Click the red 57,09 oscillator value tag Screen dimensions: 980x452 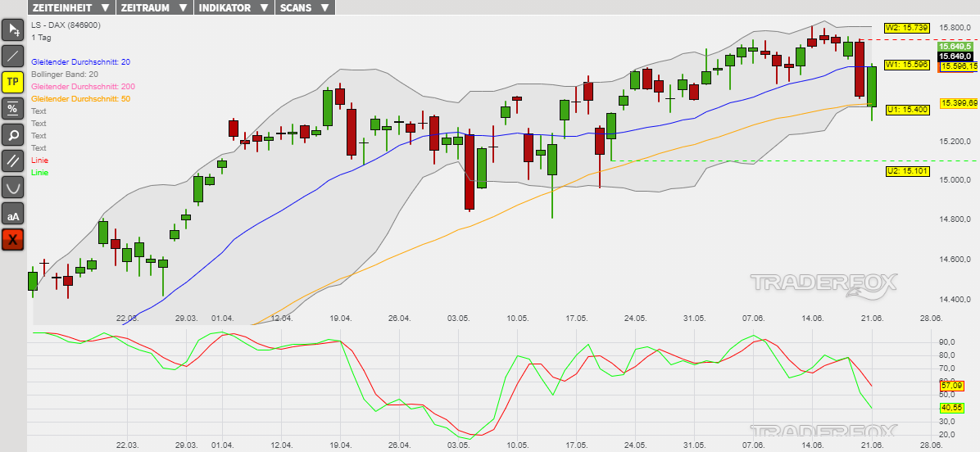[952, 386]
